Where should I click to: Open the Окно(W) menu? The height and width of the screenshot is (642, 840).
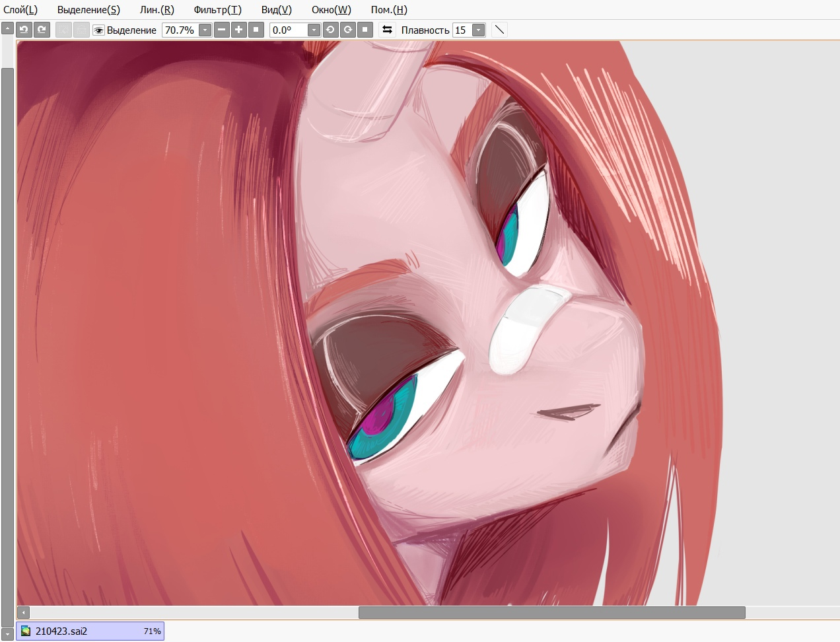point(331,10)
